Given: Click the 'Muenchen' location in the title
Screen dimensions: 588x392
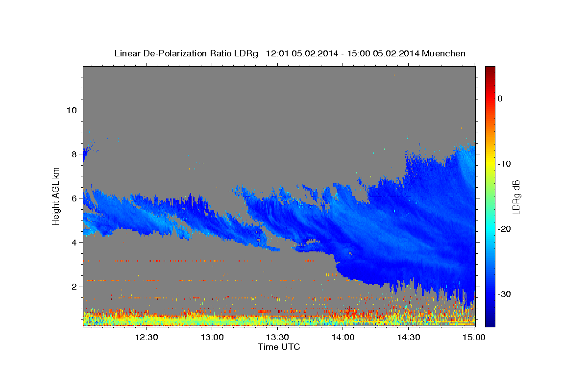Looking at the screenshot, I should [444, 53].
